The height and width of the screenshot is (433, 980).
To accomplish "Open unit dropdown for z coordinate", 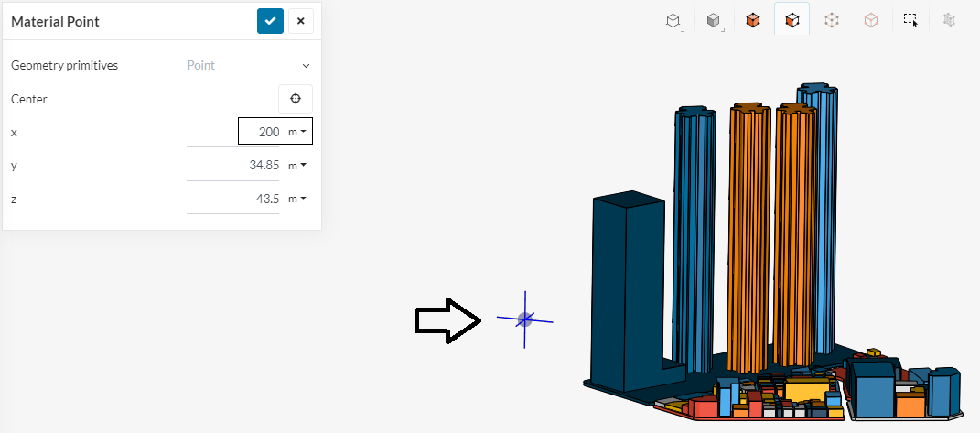I will 296,199.
